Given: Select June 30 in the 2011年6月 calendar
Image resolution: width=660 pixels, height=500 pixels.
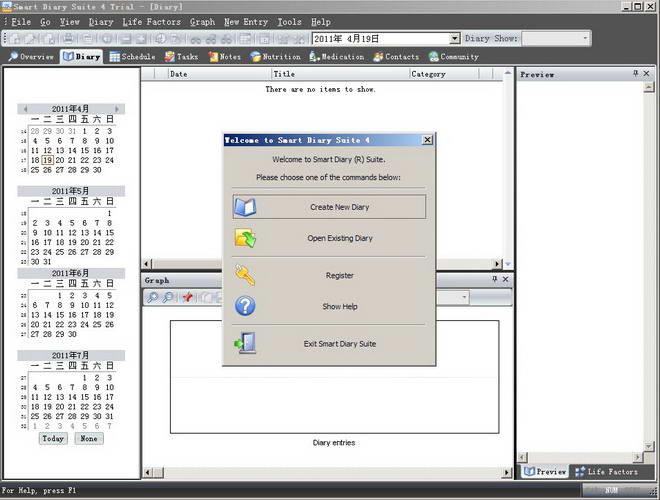Looking at the screenshot, I should click(72, 334).
